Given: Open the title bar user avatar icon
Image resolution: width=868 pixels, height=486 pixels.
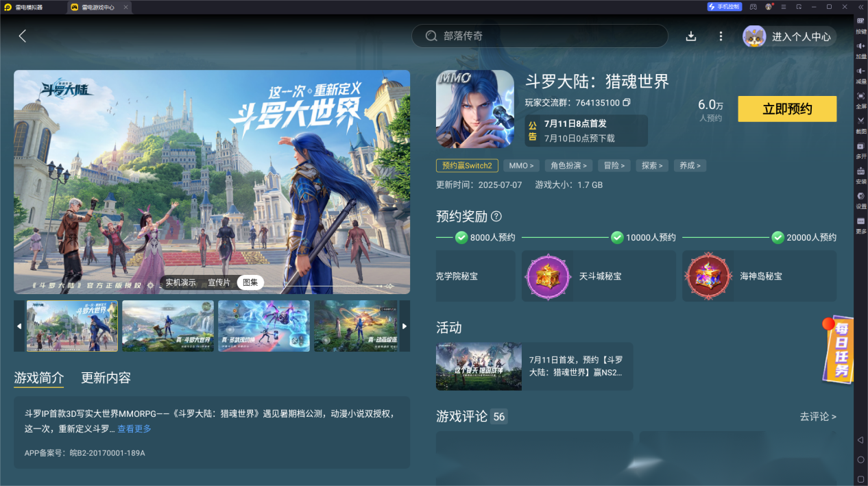Looking at the screenshot, I should (769, 7).
